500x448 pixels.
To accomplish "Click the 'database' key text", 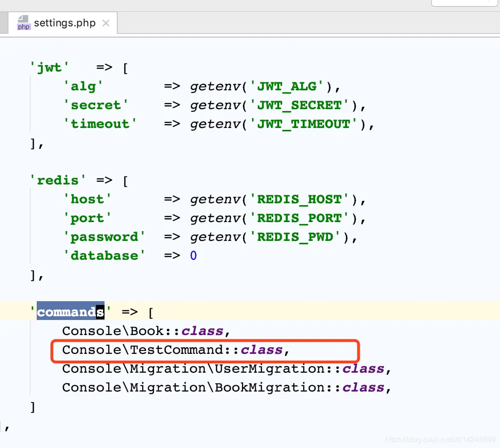I will point(104,256).
